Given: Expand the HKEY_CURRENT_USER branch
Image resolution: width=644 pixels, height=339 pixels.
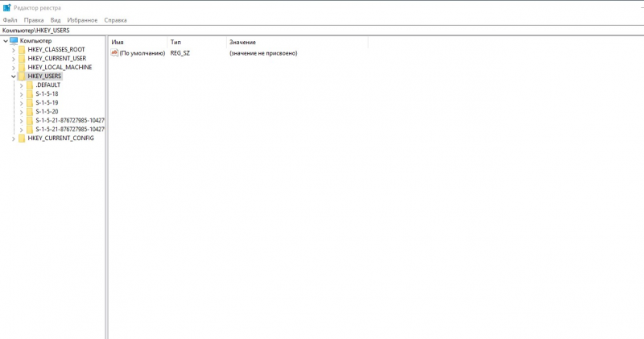Looking at the screenshot, I should tap(13, 59).
